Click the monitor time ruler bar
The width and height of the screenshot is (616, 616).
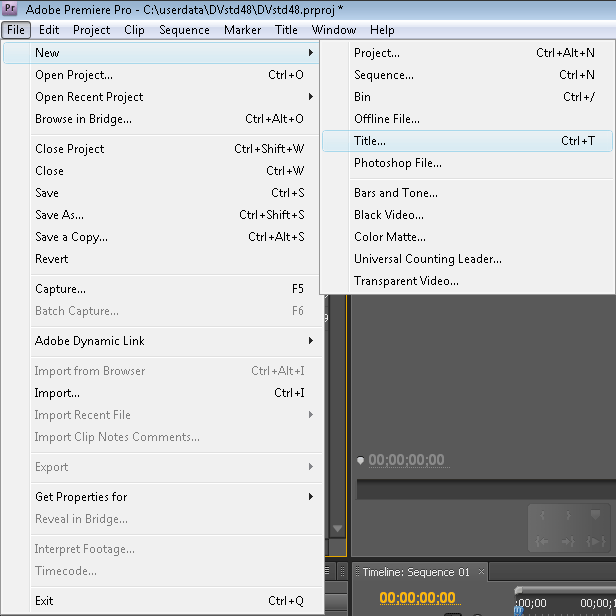[x=486, y=490]
